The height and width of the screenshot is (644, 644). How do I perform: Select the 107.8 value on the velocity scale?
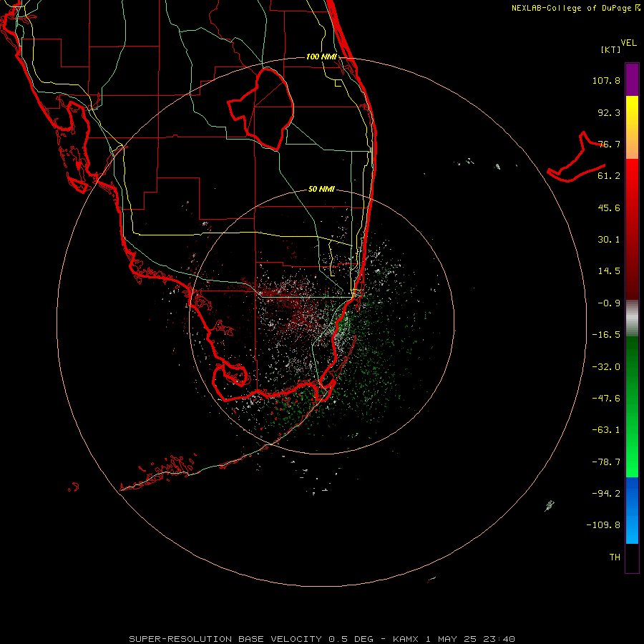606,80
